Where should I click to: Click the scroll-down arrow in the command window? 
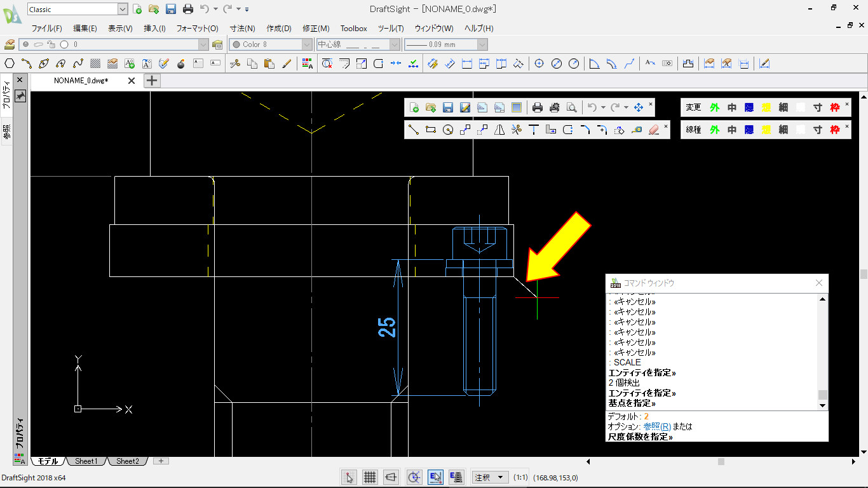point(823,405)
